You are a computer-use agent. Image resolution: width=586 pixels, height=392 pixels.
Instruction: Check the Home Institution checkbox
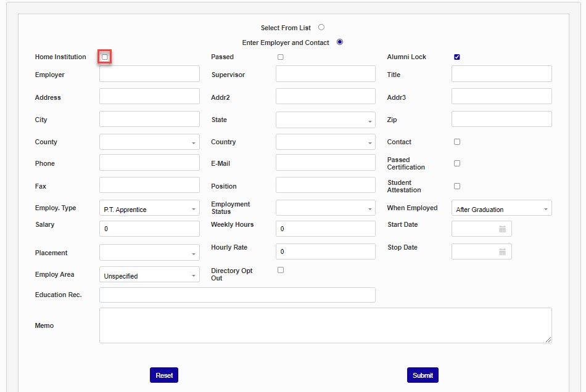click(x=105, y=57)
